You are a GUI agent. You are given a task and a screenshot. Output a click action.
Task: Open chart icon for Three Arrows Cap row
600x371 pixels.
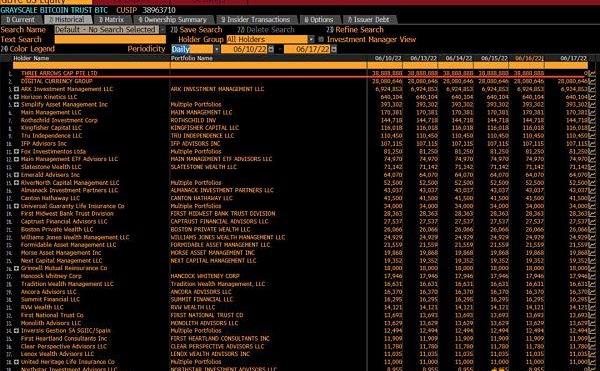(592, 73)
